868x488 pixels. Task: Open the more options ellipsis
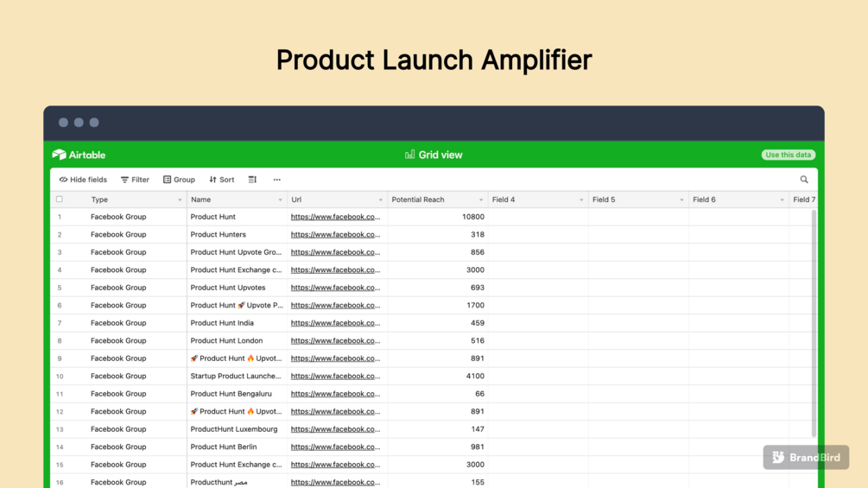(x=276, y=180)
